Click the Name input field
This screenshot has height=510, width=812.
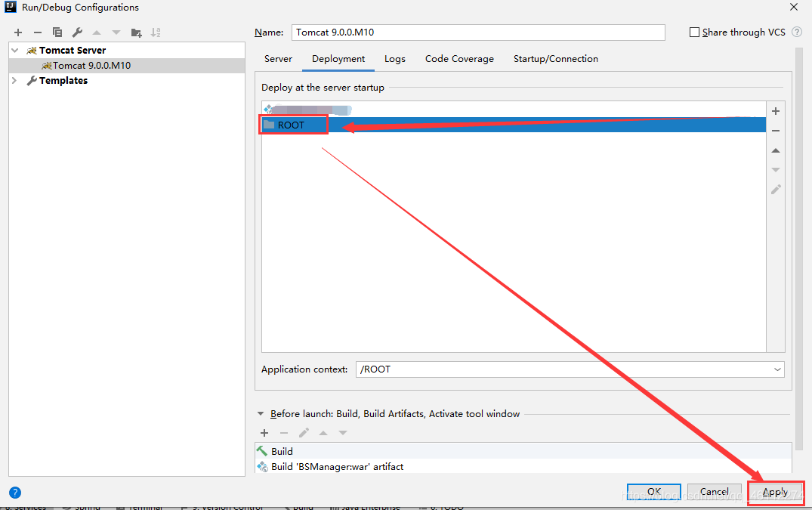click(478, 32)
